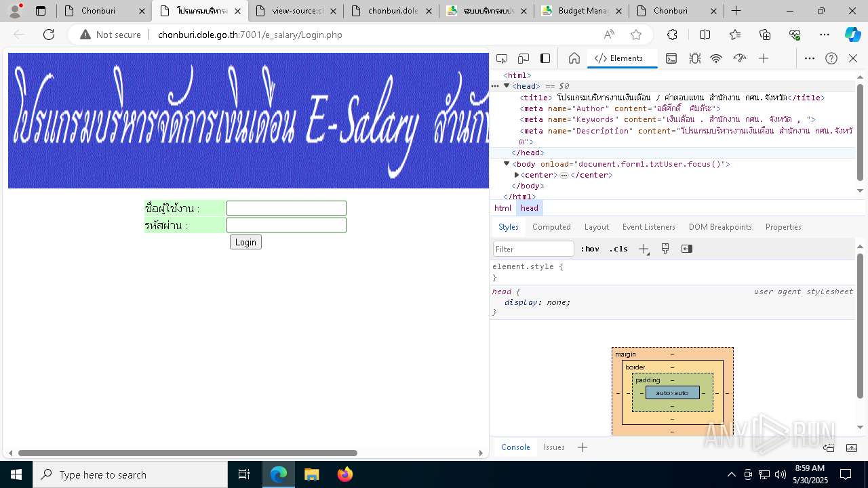Switch to the Styles pane tab
Image resolution: width=868 pixels, height=488 pixels.
coord(509,227)
